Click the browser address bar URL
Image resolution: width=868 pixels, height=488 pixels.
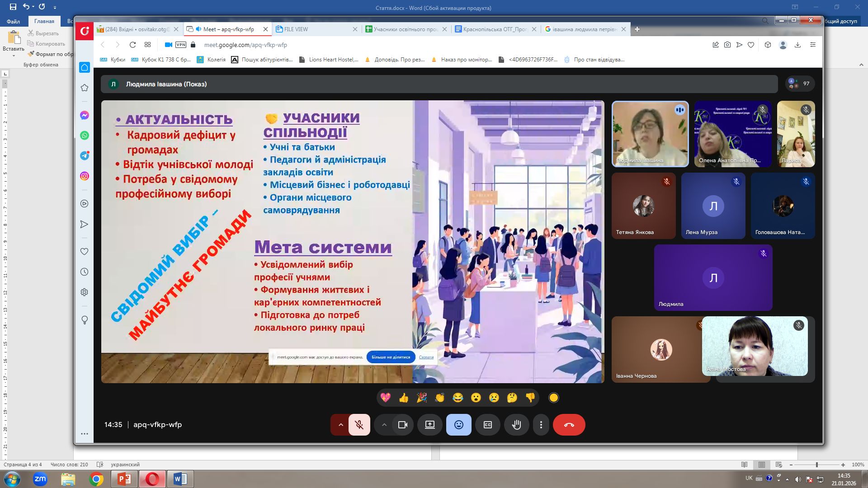[245, 45]
